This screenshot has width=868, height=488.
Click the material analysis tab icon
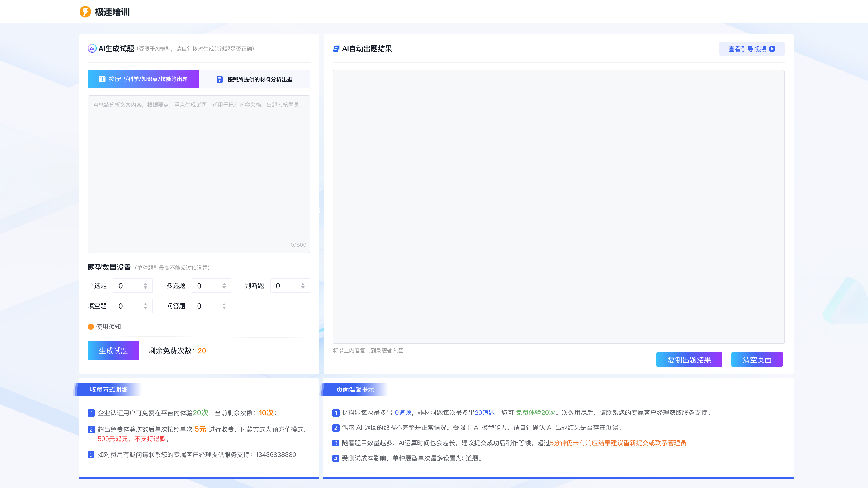coord(220,80)
